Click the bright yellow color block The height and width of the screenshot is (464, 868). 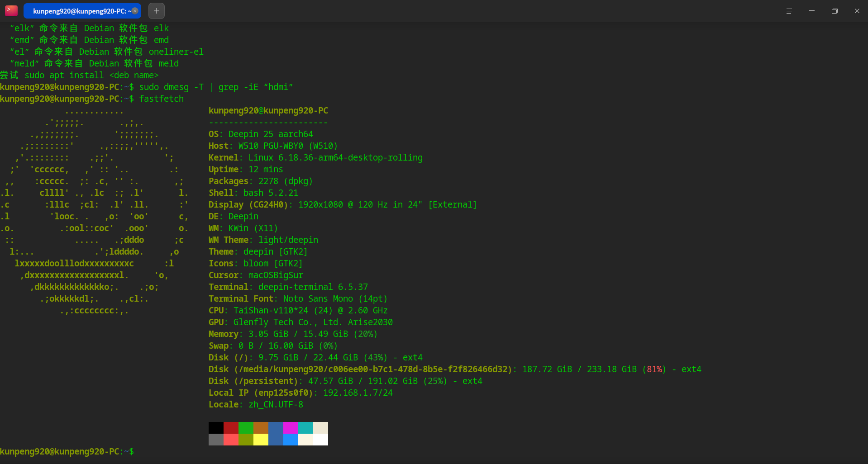[261, 440]
